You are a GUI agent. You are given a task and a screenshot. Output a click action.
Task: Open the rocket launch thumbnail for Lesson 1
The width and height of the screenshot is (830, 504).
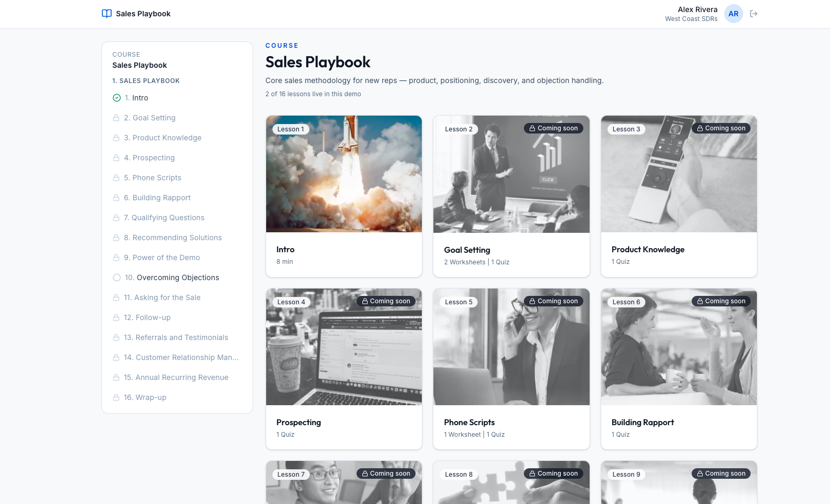(x=344, y=174)
